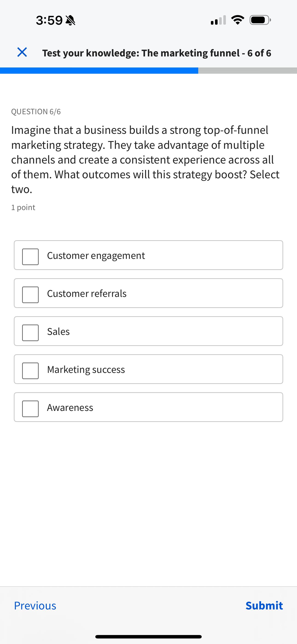Submit your quiz answers
297x644 pixels.
(264, 606)
